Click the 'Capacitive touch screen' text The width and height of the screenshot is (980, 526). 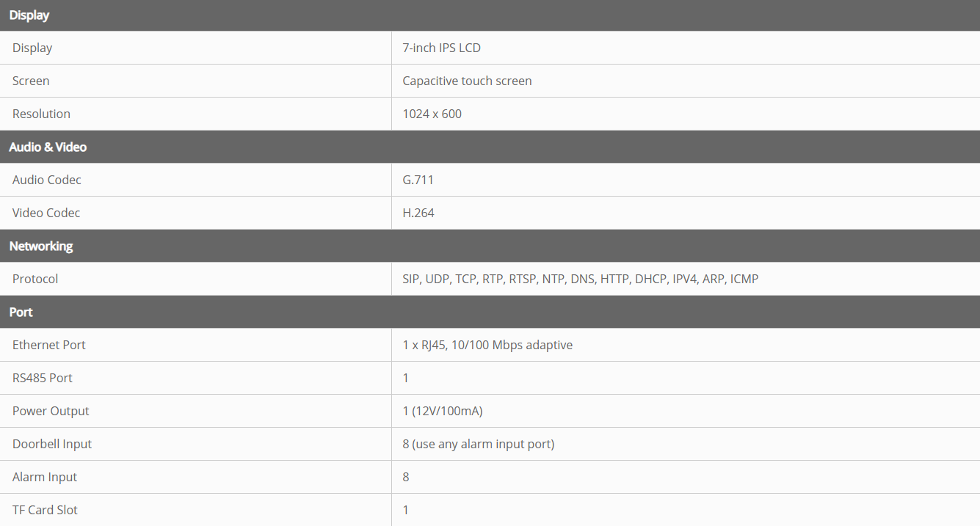(x=467, y=81)
